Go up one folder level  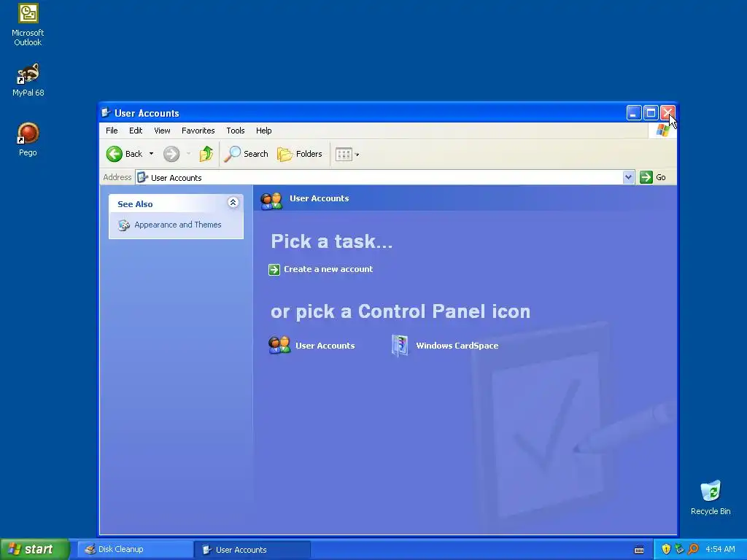point(206,154)
